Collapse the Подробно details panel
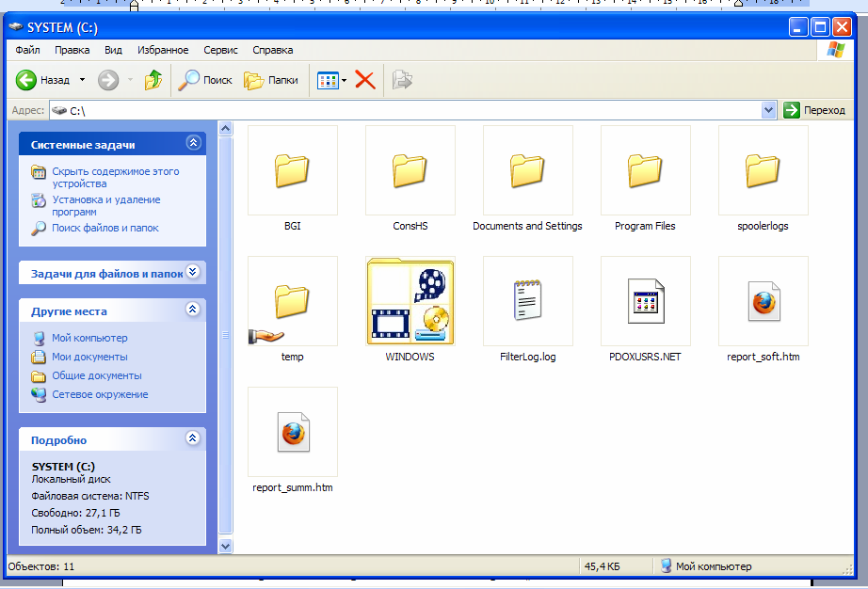 click(x=193, y=438)
